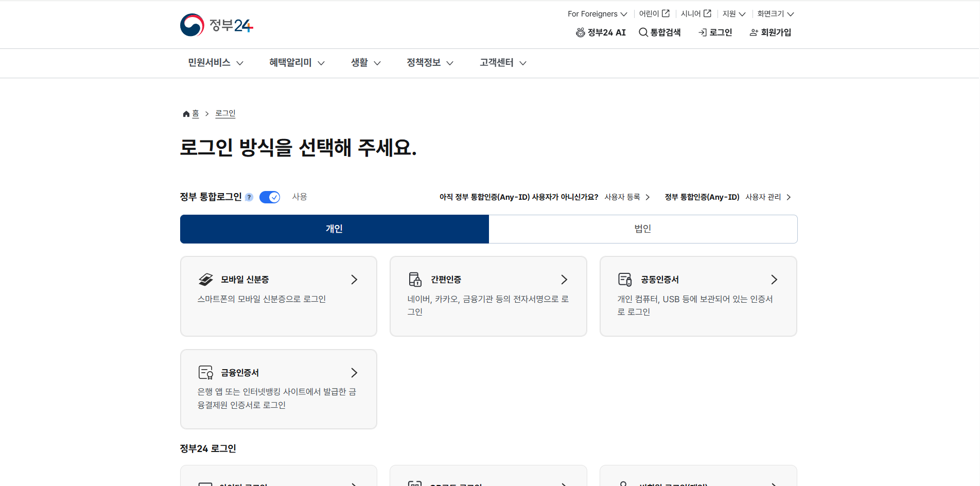The height and width of the screenshot is (486, 980).
Task: Click the arrow on 공동인증서 card
Action: pos(774,280)
